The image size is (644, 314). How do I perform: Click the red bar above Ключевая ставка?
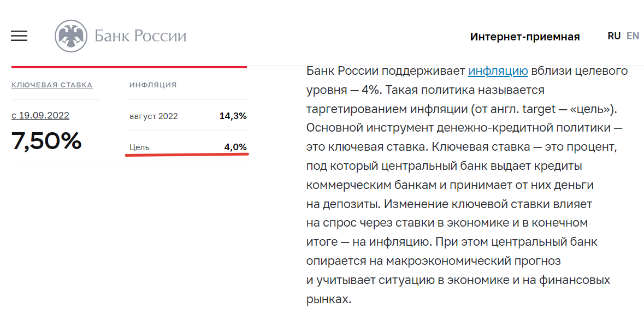129,67
